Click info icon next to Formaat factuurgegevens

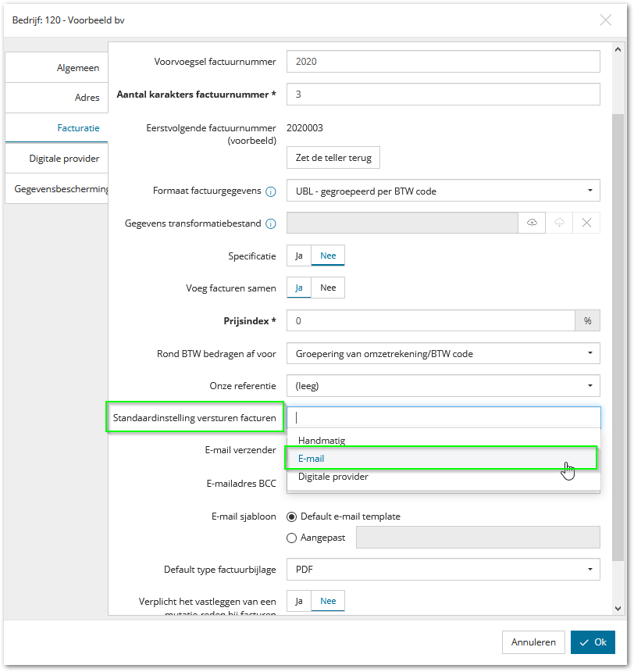click(x=271, y=191)
